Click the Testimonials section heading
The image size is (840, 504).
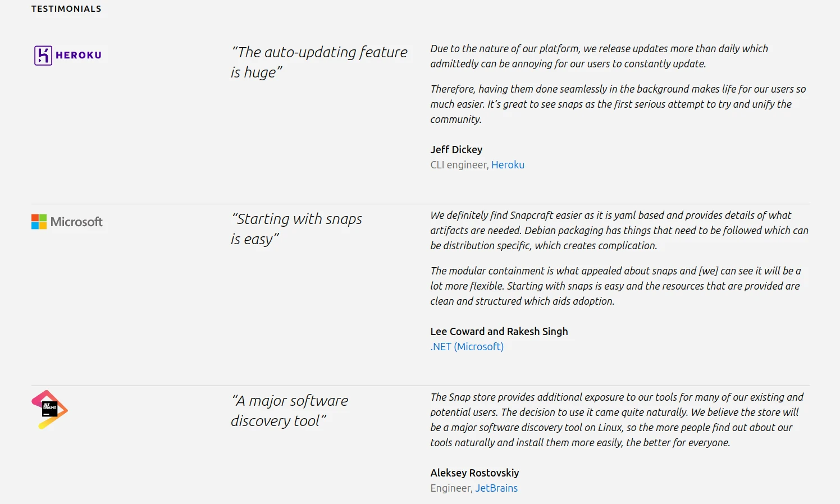pyautogui.click(x=66, y=9)
